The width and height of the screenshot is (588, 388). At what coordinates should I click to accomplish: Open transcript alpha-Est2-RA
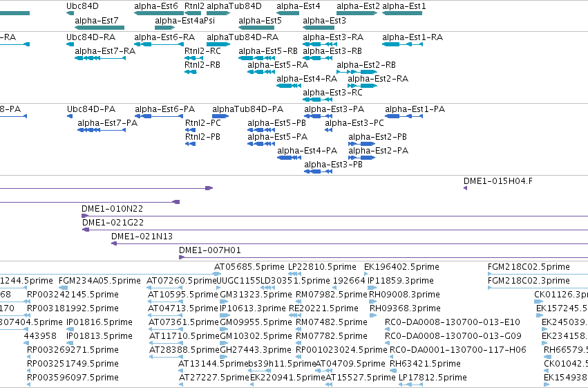point(378,79)
